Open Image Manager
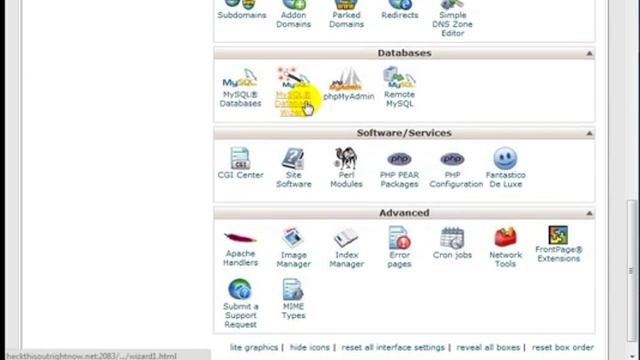The width and height of the screenshot is (640, 360). [x=293, y=248]
